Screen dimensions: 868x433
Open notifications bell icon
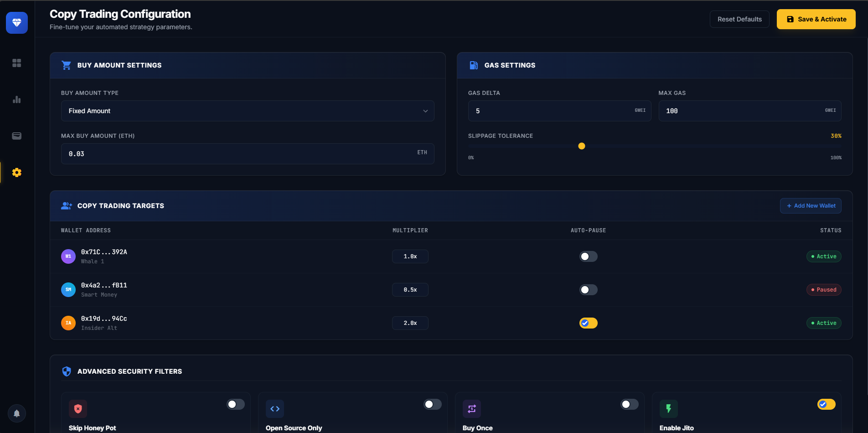pos(17,413)
